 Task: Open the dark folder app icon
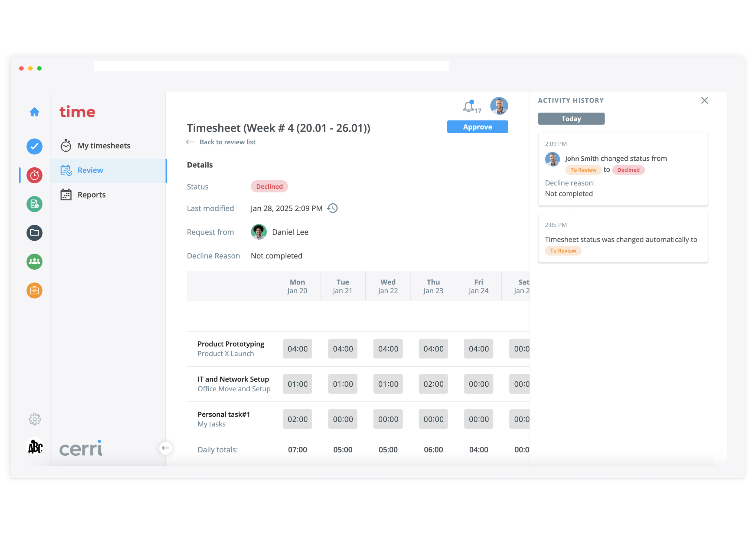(34, 233)
